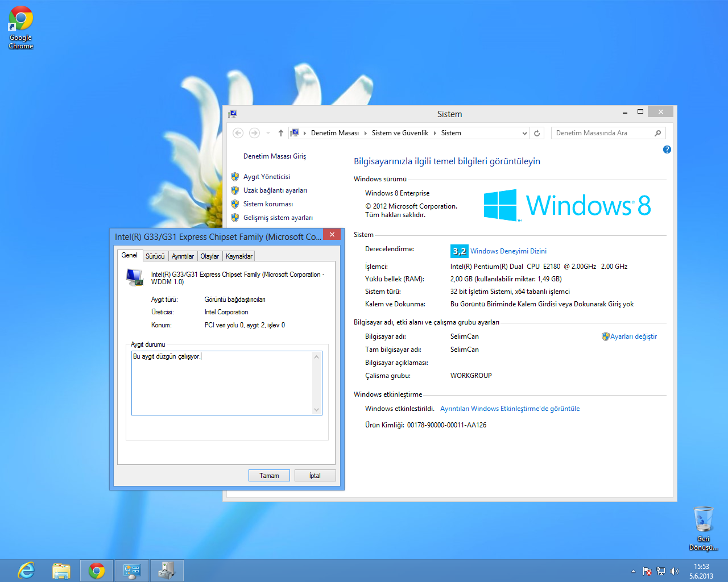728x582 pixels.
Task: Open Internet Explorer from taskbar
Action: click(x=26, y=571)
